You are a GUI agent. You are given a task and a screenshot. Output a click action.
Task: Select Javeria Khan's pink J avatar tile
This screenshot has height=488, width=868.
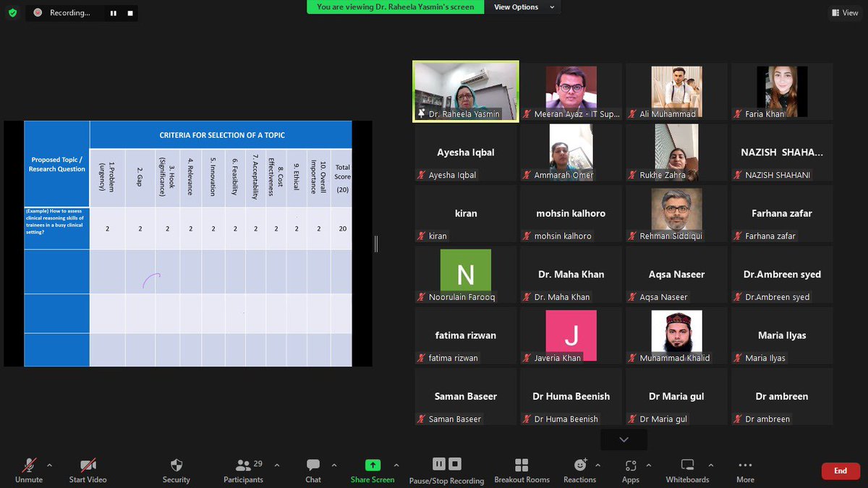[x=571, y=335]
